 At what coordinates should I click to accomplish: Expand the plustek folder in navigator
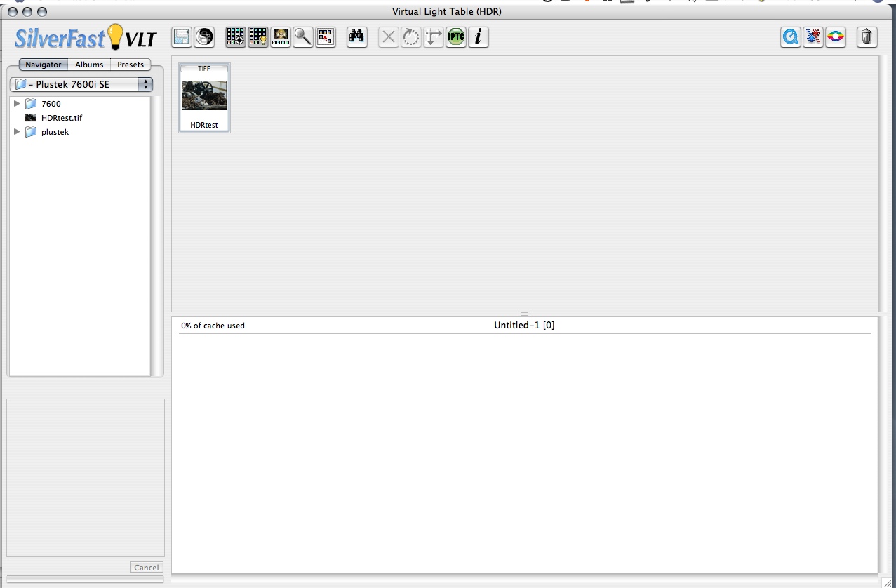(x=18, y=132)
